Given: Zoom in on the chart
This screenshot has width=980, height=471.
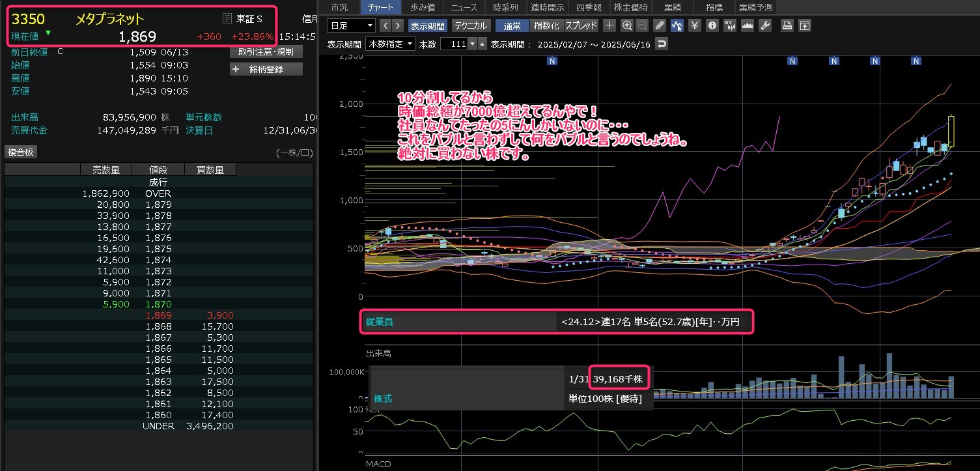Looking at the screenshot, I should [x=627, y=26].
